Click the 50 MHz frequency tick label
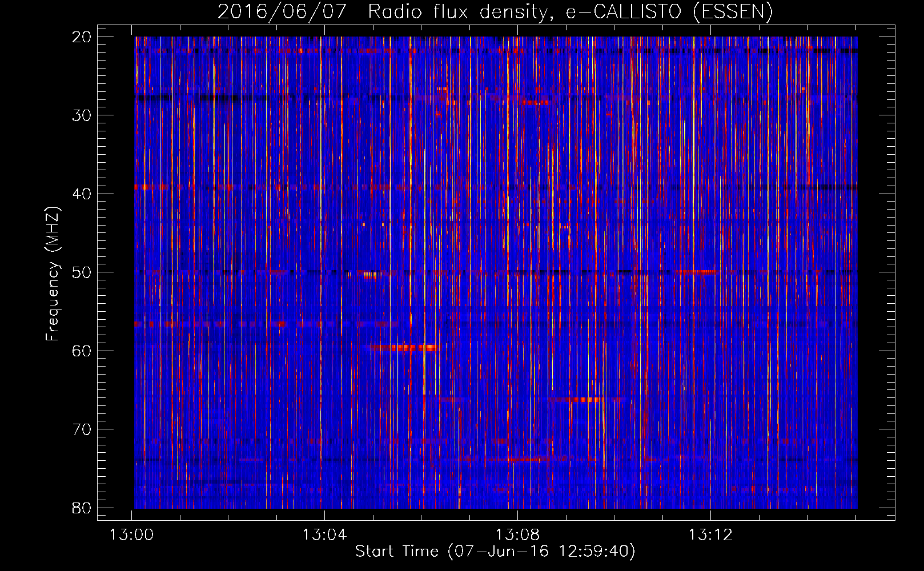 (82, 272)
